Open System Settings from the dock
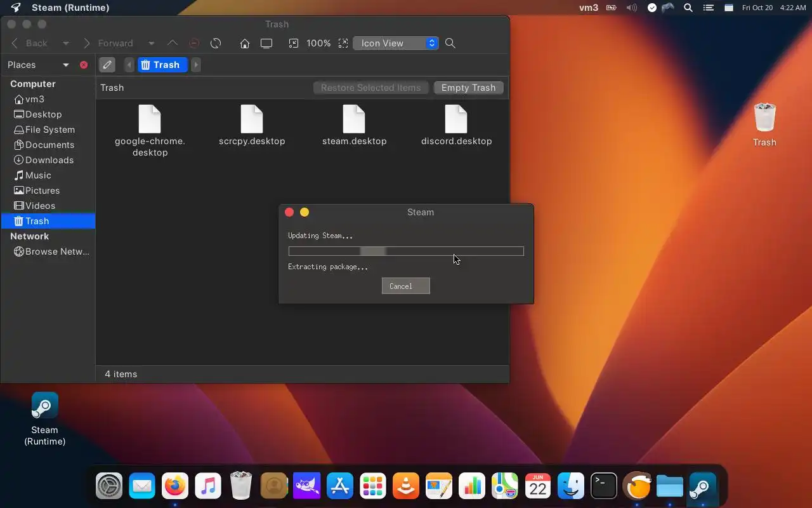Viewport: 812px width, 508px height. coord(109,487)
